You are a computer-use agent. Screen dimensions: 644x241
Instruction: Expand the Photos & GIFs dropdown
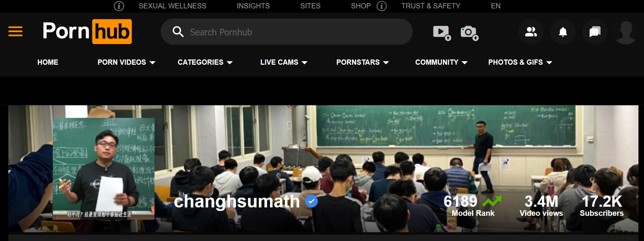coord(520,62)
